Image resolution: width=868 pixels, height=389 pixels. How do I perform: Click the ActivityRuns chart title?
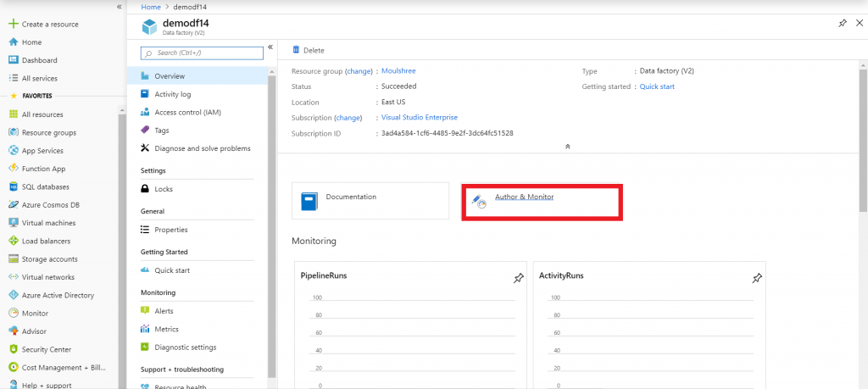[x=561, y=275]
